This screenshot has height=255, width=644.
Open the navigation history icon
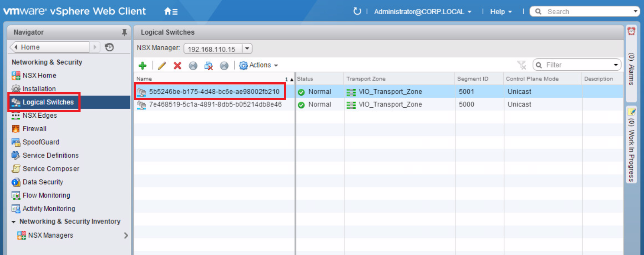[x=110, y=47]
